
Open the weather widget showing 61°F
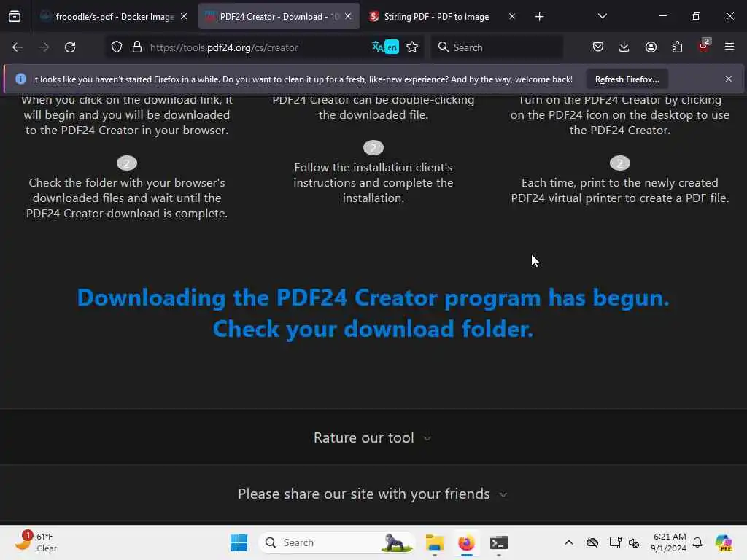click(36, 542)
